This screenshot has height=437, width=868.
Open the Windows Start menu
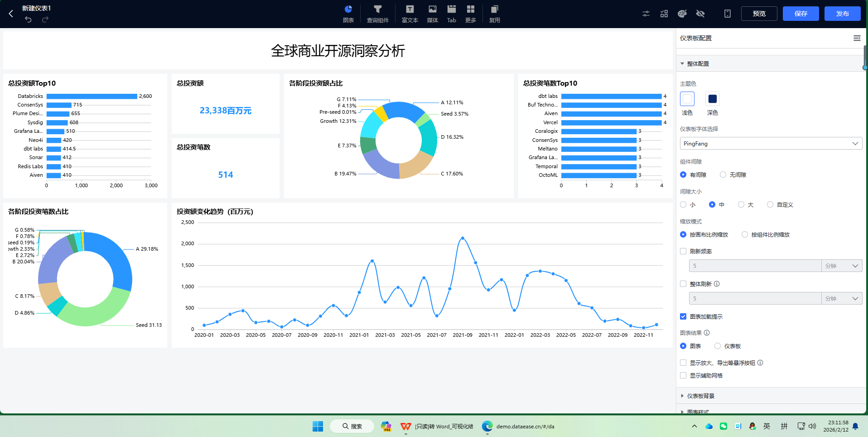click(x=318, y=426)
